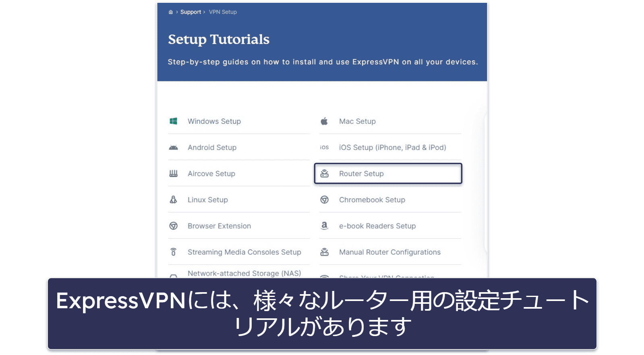Click the Amazon e-book readers icon
The image size is (644, 355).
click(x=324, y=226)
